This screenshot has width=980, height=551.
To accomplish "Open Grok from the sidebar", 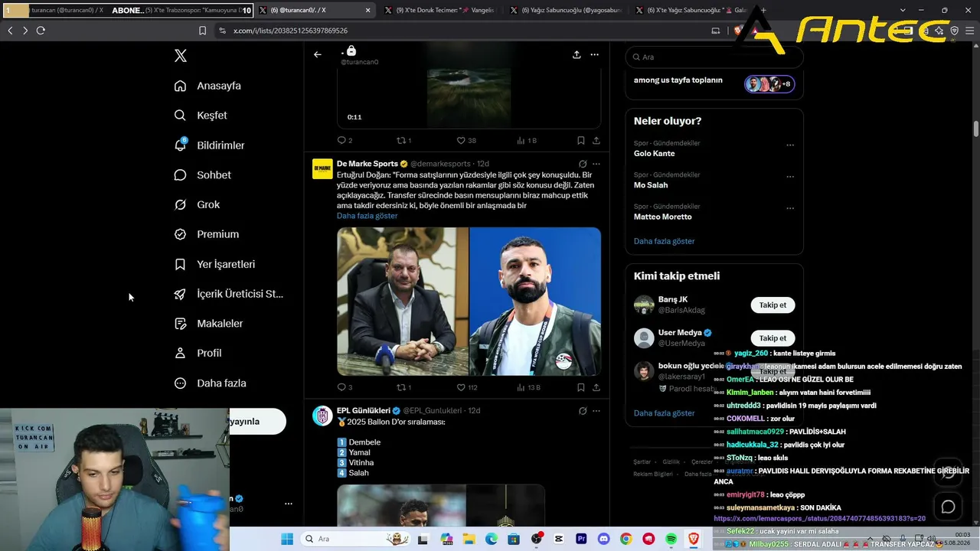I will tap(197, 205).
